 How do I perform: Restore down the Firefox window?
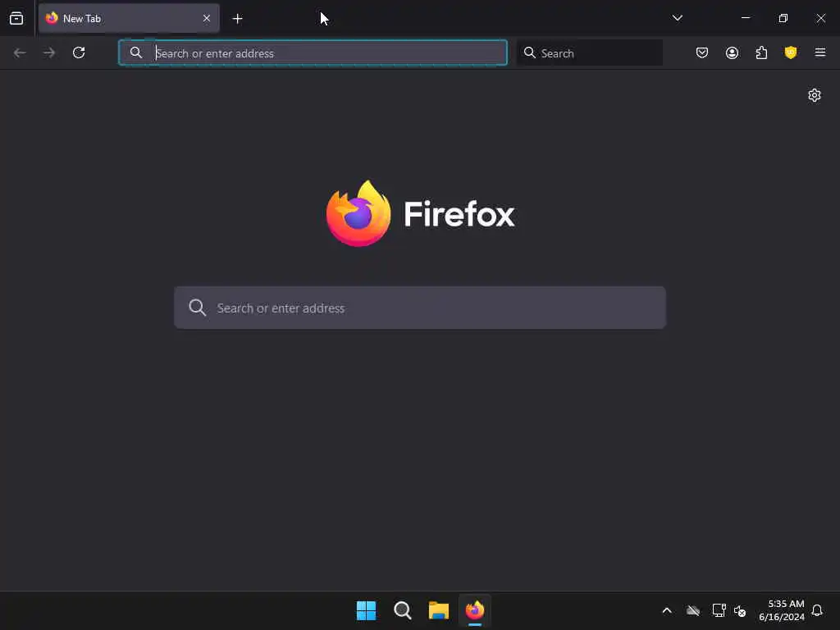(x=783, y=18)
